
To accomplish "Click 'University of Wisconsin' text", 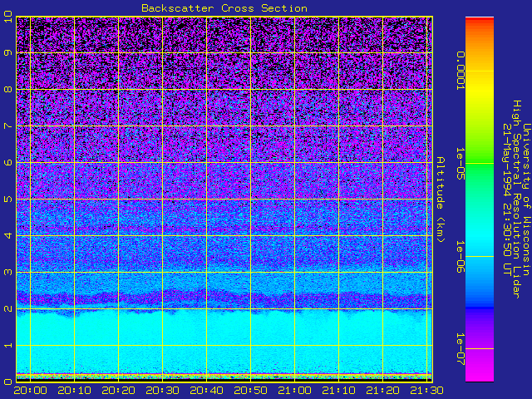I will pos(526,199).
